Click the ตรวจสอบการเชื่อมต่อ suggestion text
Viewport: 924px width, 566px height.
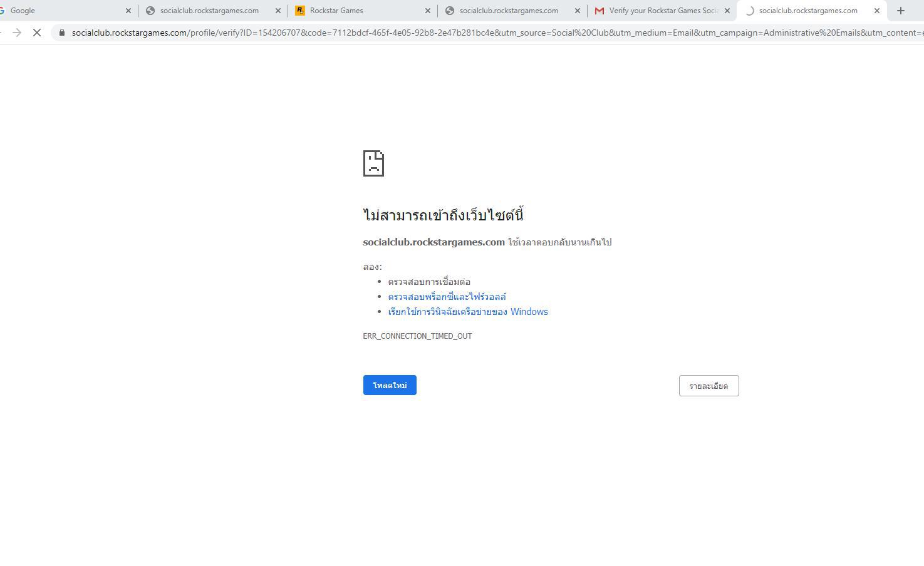[x=429, y=282]
